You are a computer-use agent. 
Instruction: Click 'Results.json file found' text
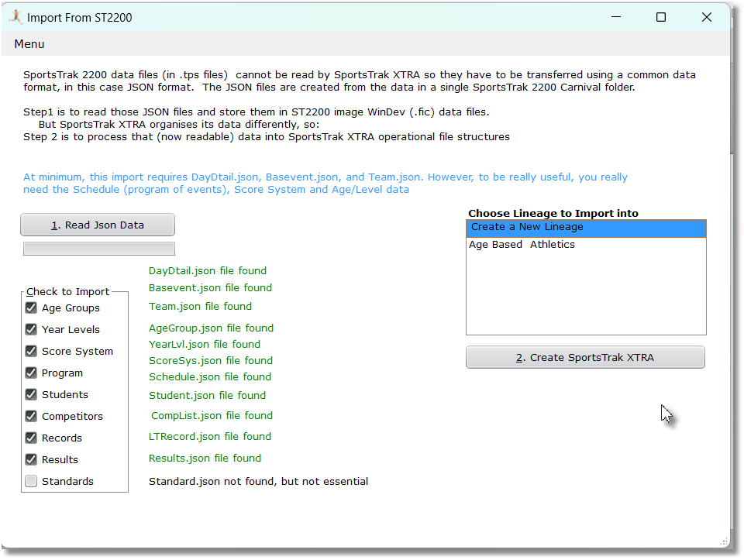205,459
